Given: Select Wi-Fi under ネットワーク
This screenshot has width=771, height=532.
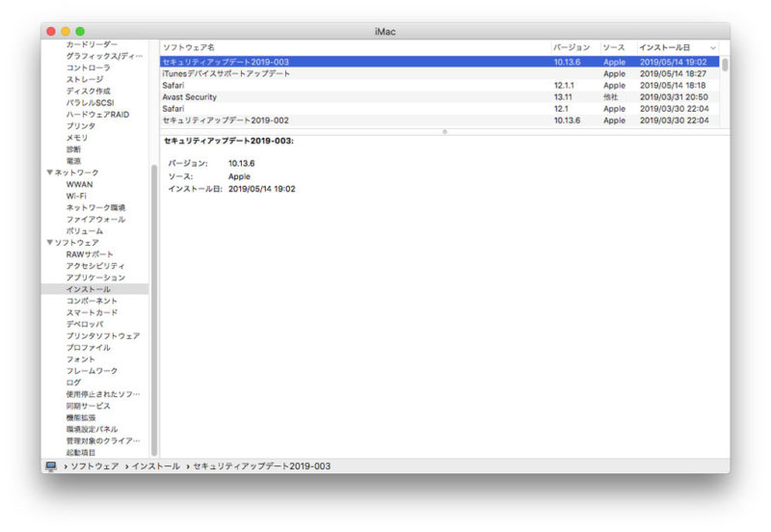Looking at the screenshot, I should [x=76, y=196].
